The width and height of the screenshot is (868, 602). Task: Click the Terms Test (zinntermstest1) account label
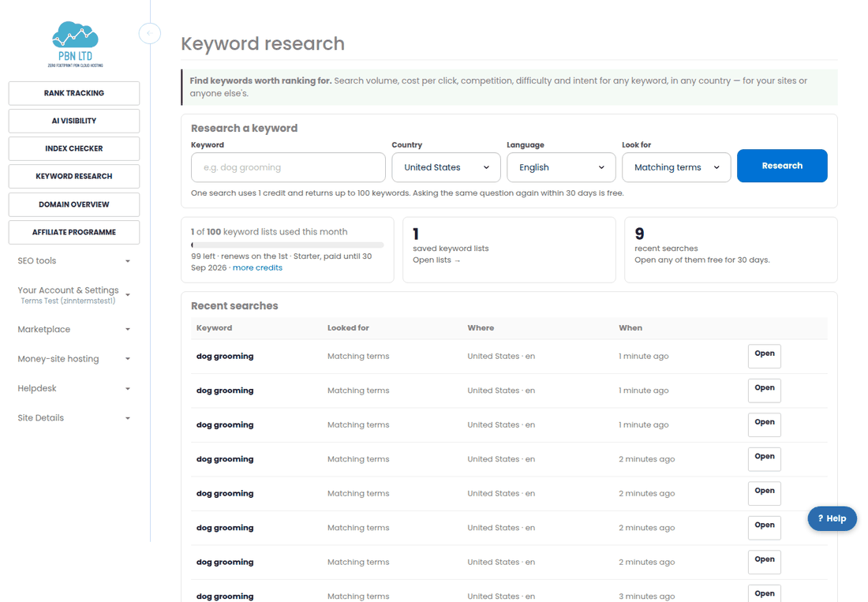(68, 301)
